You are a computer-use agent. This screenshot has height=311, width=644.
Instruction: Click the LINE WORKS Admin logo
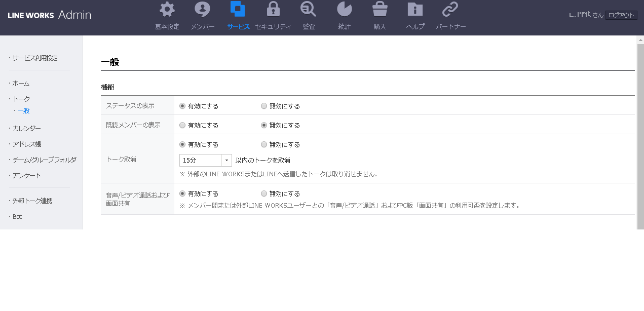click(50, 15)
